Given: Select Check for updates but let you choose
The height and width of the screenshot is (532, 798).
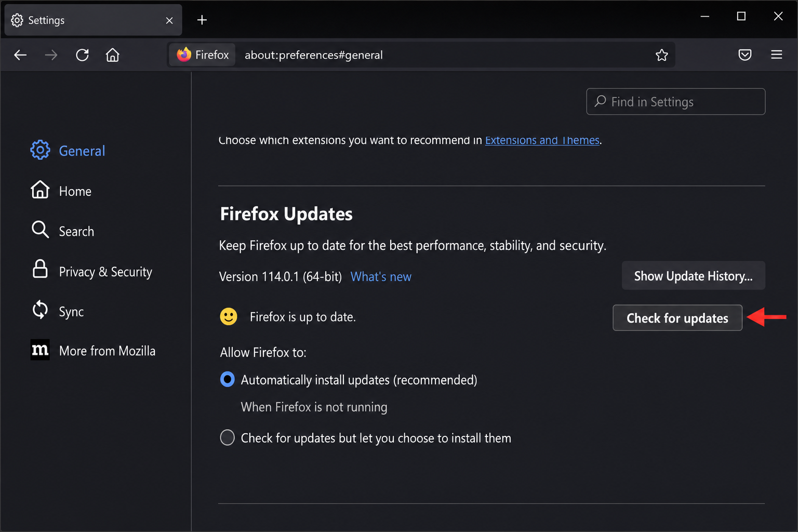Looking at the screenshot, I should pyautogui.click(x=227, y=437).
